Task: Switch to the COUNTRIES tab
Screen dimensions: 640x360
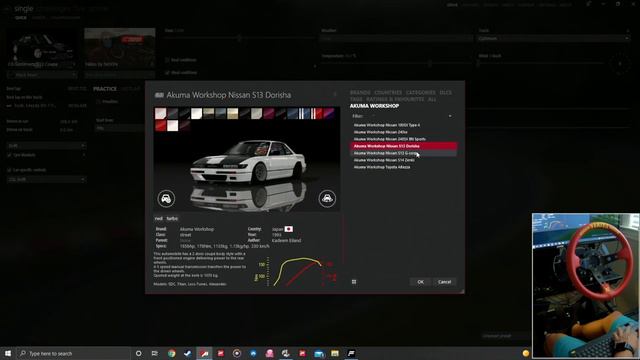Action: click(388, 93)
